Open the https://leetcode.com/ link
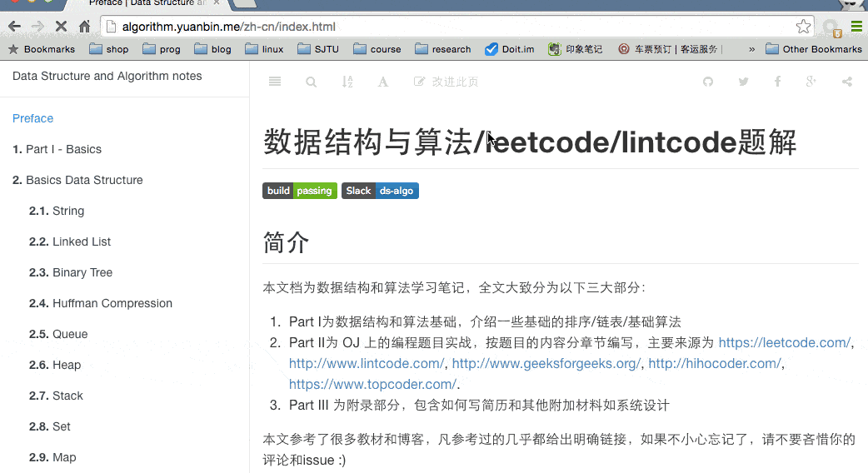 tap(785, 342)
